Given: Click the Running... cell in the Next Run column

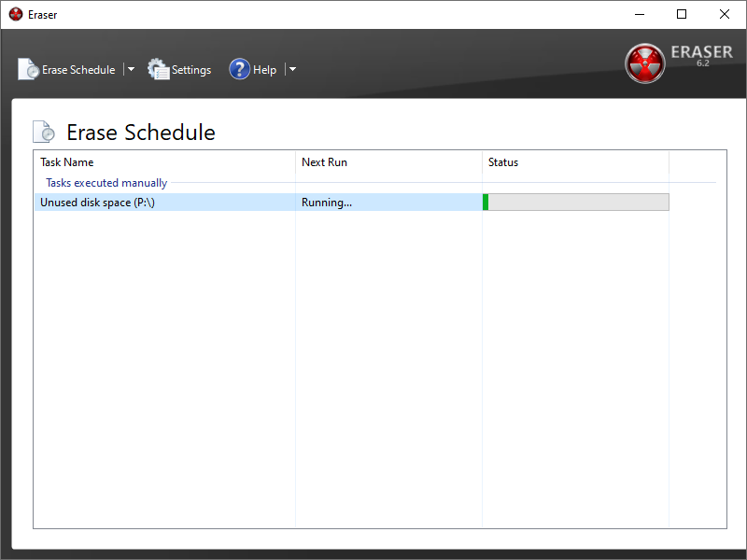Looking at the screenshot, I should tap(327, 203).
